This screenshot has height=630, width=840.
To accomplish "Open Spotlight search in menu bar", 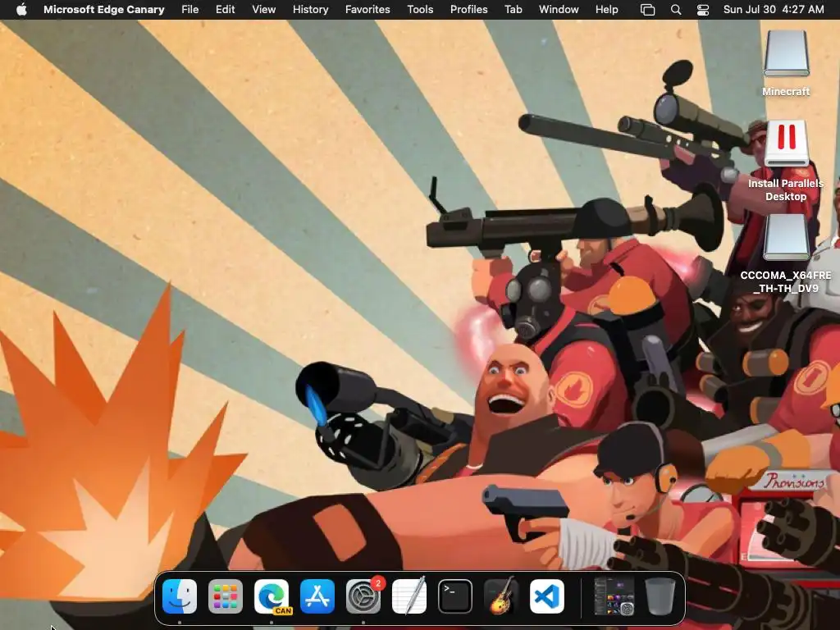I will 676,10.
